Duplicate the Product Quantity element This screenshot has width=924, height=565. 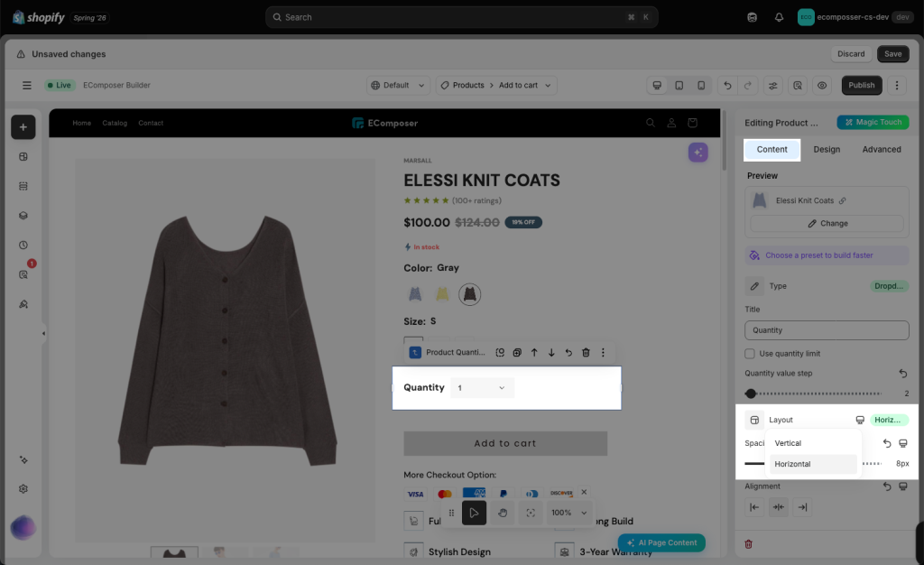(x=517, y=352)
